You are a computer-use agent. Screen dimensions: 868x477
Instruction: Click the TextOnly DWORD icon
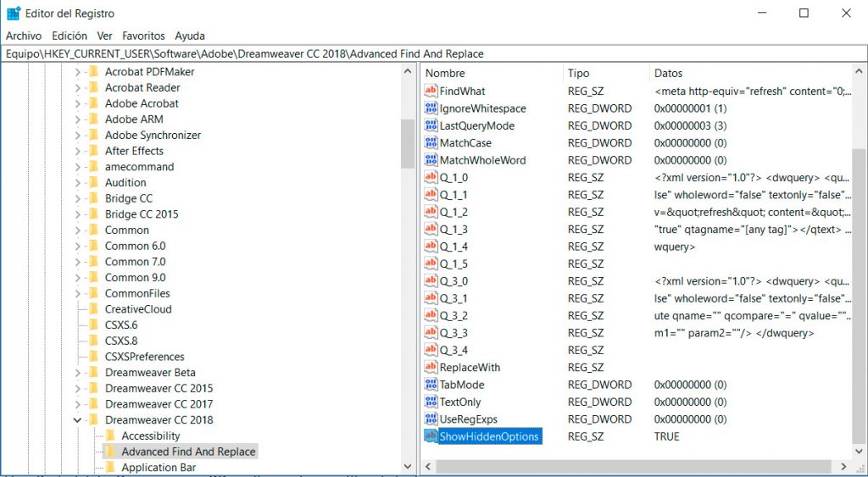[431, 402]
